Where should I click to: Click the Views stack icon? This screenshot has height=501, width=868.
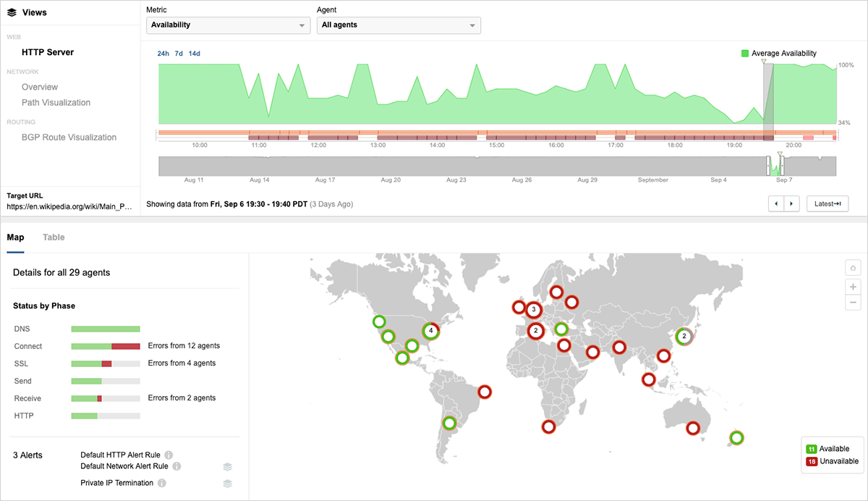(12, 12)
